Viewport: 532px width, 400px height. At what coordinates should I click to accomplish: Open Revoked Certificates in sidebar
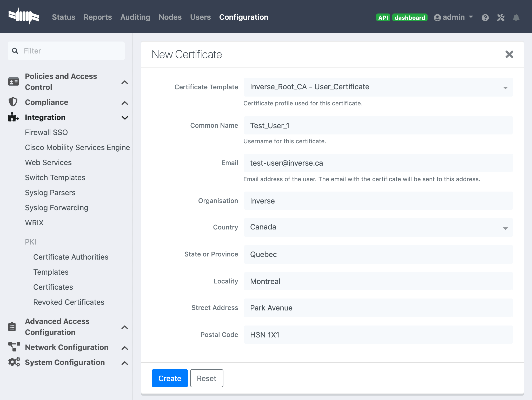tap(69, 302)
